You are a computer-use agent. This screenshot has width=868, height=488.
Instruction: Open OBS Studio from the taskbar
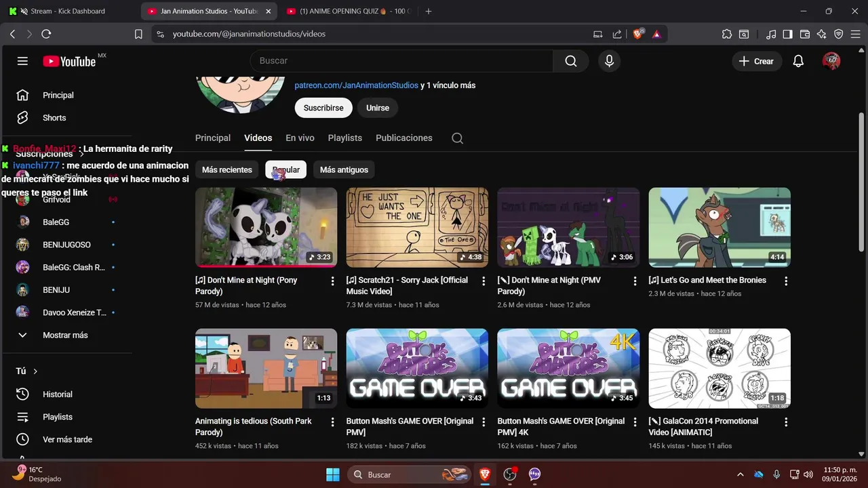pyautogui.click(x=510, y=474)
